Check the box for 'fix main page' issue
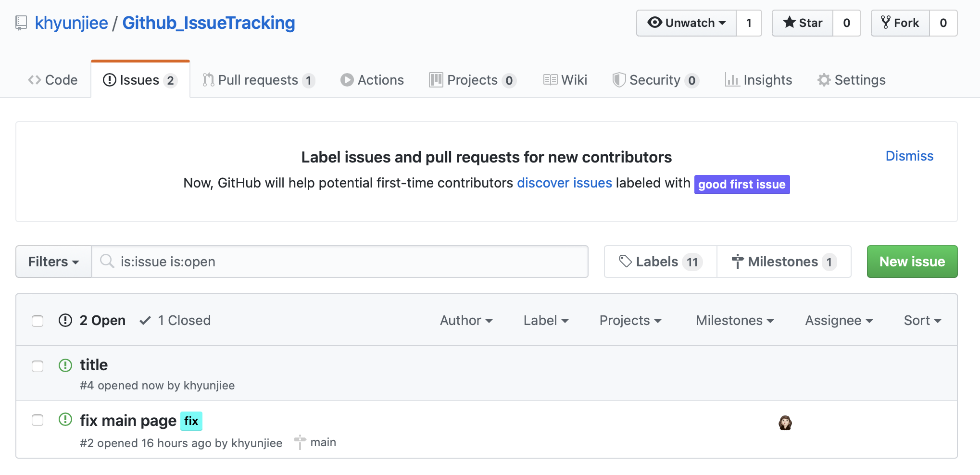 click(38, 420)
